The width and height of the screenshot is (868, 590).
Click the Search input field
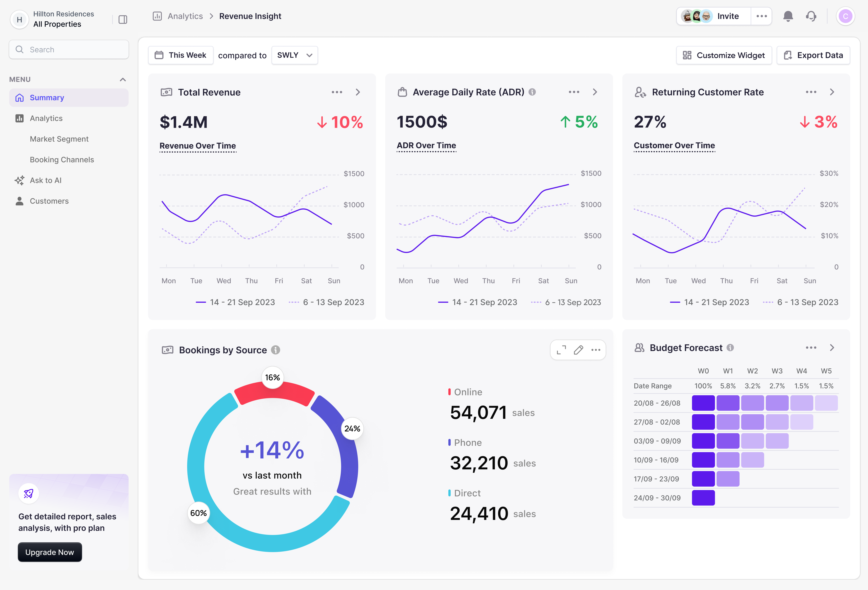[69, 50]
